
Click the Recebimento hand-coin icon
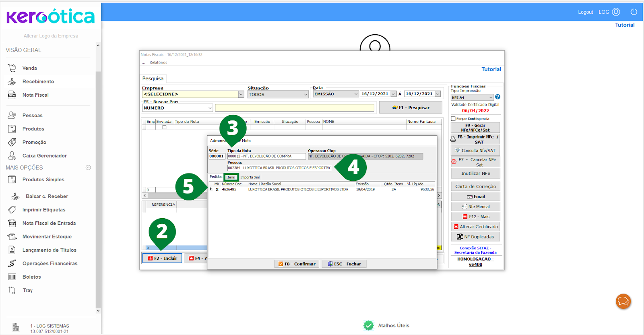pyautogui.click(x=12, y=81)
